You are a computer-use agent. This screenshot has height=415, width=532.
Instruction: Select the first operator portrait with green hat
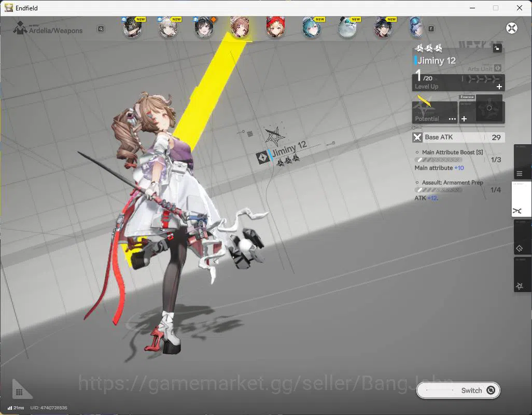click(132, 27)
